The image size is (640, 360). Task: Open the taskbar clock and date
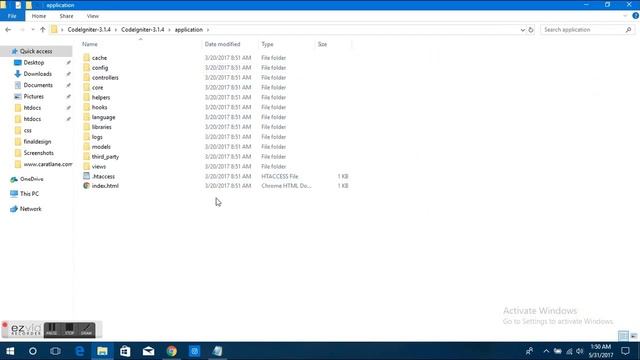600,351
